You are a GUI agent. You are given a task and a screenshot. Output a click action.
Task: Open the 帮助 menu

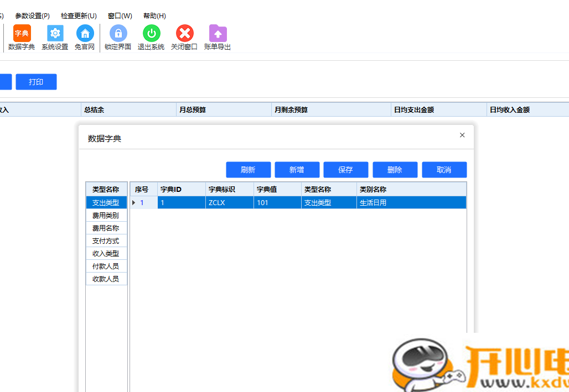coord(154,15)
